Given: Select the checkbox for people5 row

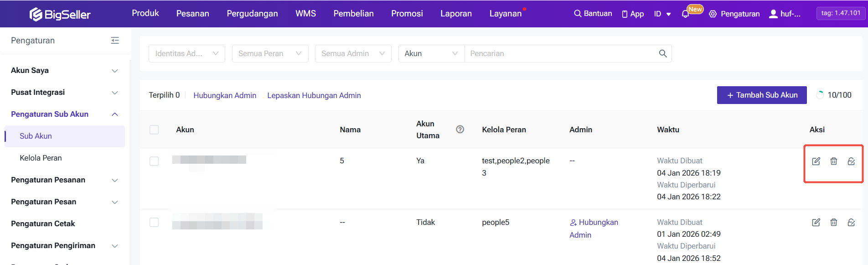Looking at the screenshot, I should tap(154, 222).
